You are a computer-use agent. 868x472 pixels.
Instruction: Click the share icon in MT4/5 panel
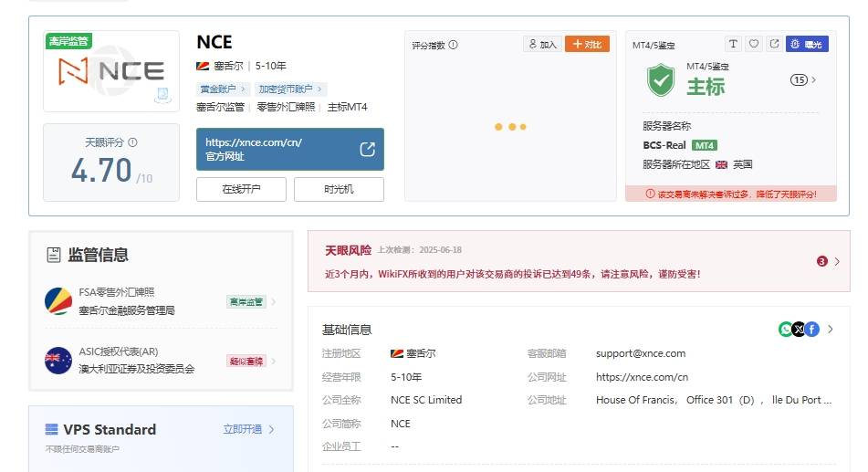click(x=775, y=44)
